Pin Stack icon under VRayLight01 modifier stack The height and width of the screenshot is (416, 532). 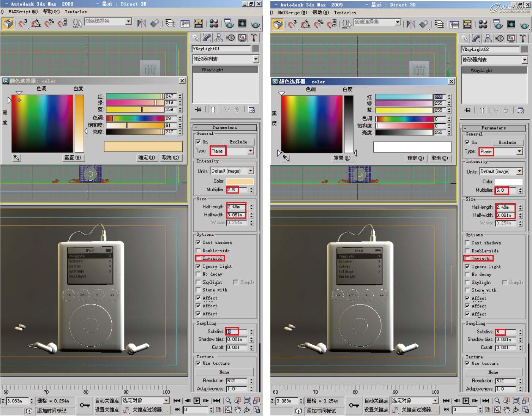pyautogui.click(x=198, y=110)
